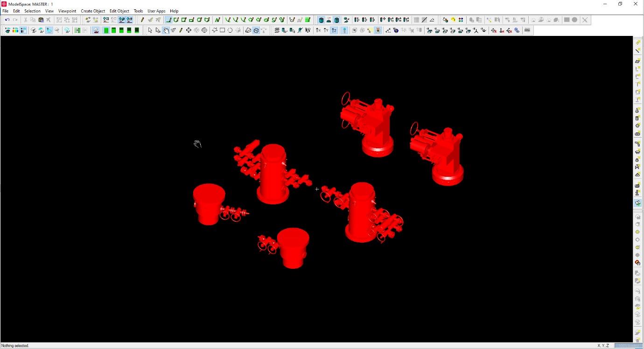644x349 pixels.
Task: Click the Undo arrow icon
Action: (x=7, y=20)
